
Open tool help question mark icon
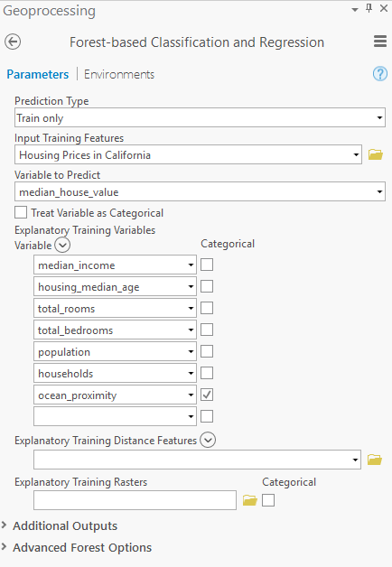(x=380, y=74)
